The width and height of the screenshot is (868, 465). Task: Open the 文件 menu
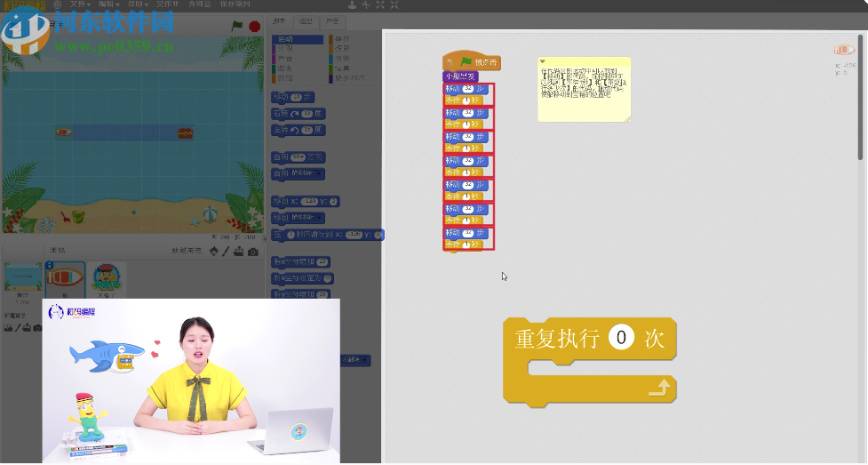point(80,4)
